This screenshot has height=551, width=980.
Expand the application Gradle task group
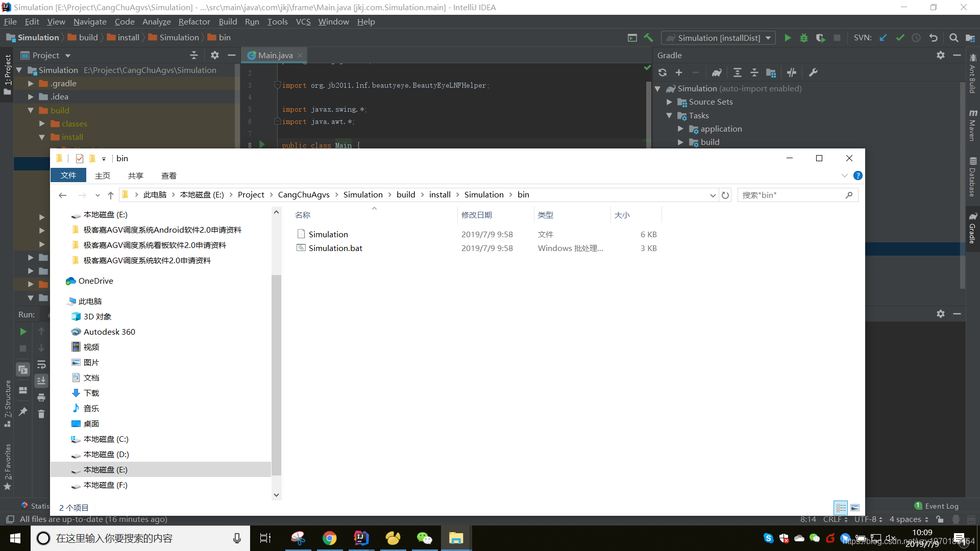click(x=680, y=129)
